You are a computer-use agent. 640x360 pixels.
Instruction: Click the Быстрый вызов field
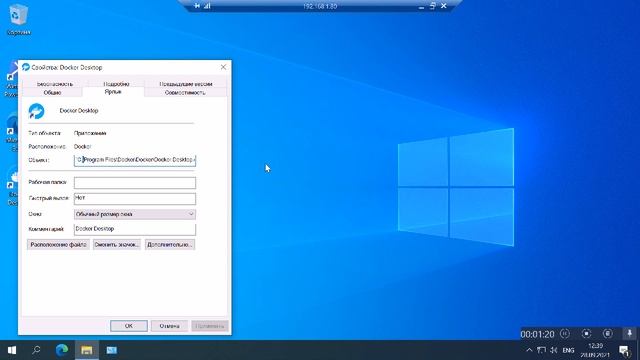(x=135, y=198)
